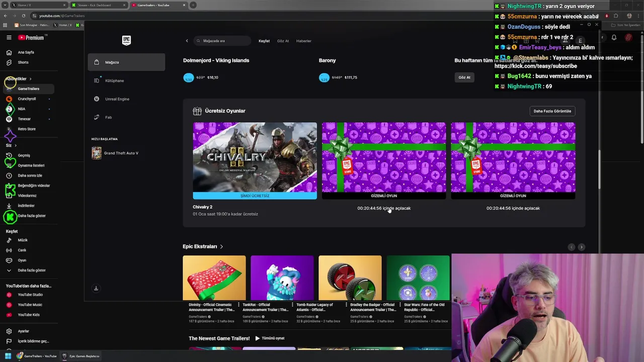
Task: Expand the Epic Ekstraları section arrow
Action: (221, 246)
